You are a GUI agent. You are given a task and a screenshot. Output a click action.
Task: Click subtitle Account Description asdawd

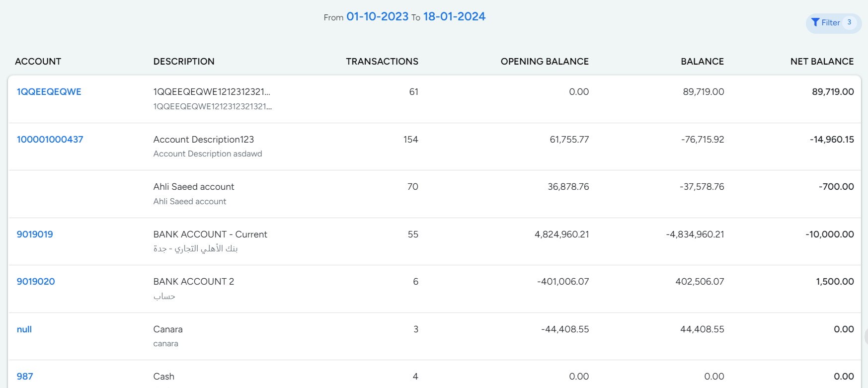(208, 154)
